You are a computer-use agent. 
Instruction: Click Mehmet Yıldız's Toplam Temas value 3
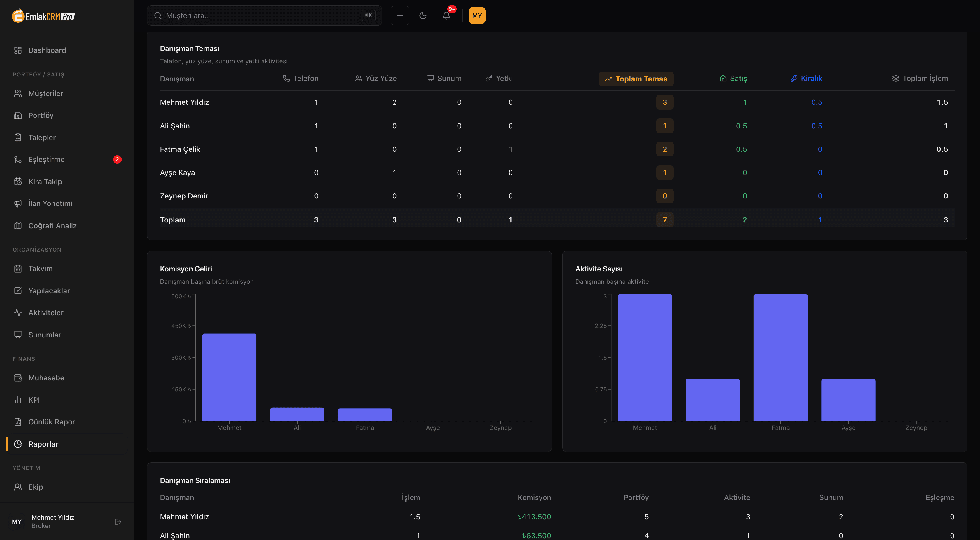[x=665, y=102]
